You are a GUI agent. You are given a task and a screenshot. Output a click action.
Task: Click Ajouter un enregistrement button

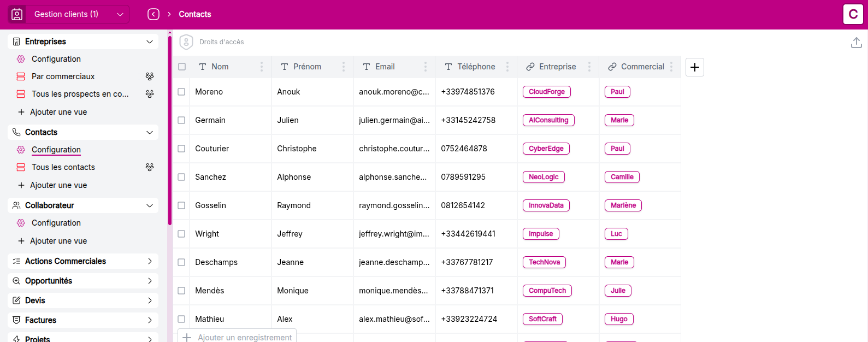[x=237, y=337]
